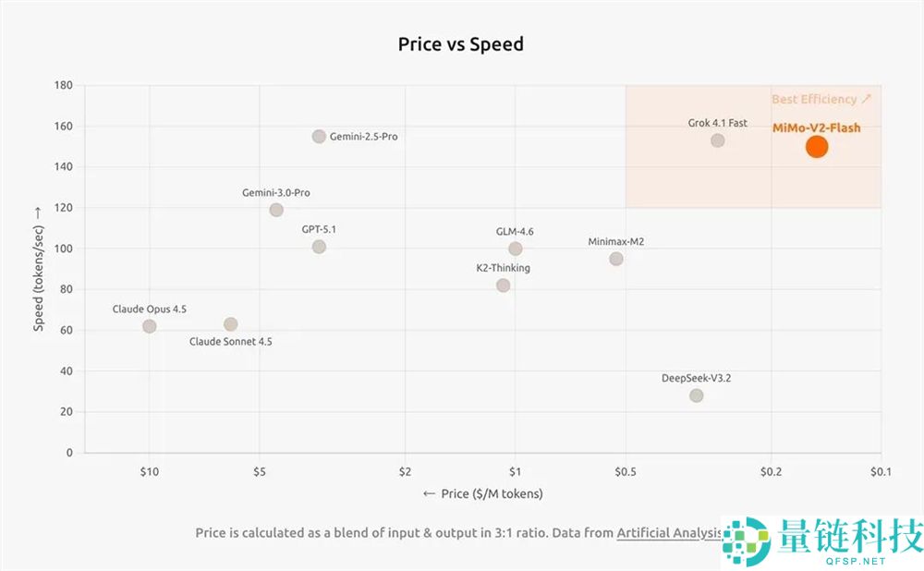Click the Claude Opus 4.5 data point

click(x=150, y=326)
